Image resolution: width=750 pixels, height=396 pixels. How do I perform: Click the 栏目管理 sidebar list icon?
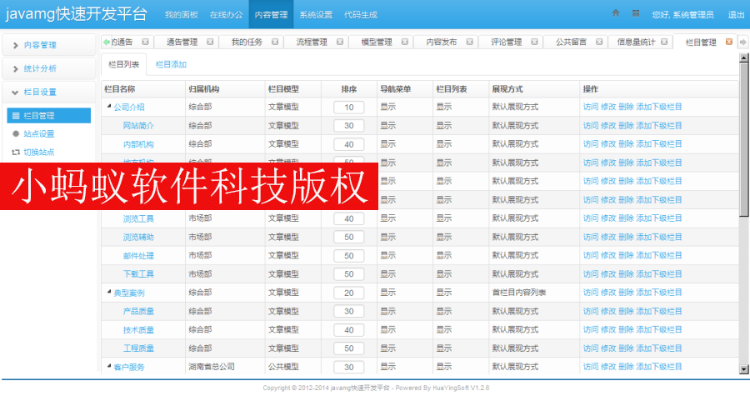16,116
